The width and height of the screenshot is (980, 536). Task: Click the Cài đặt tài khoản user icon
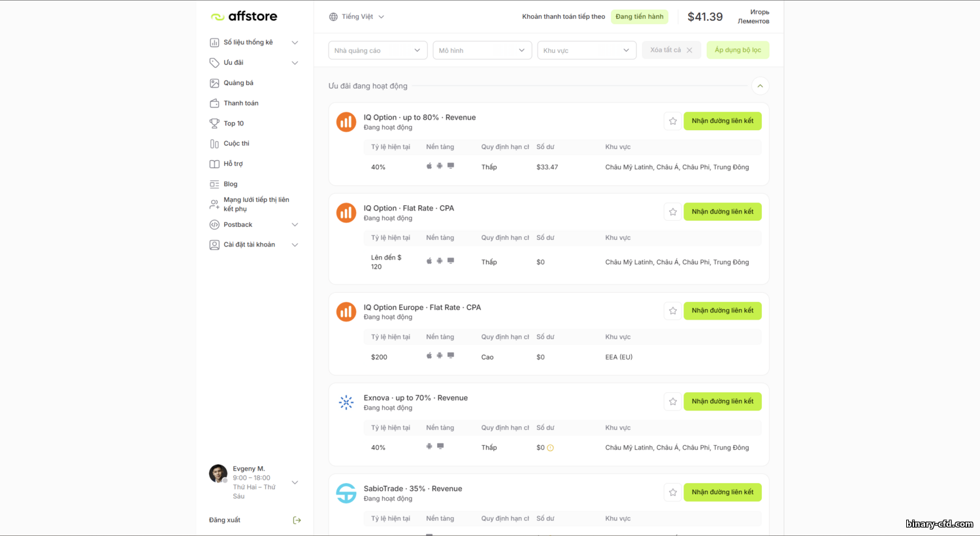coord(214,245)
